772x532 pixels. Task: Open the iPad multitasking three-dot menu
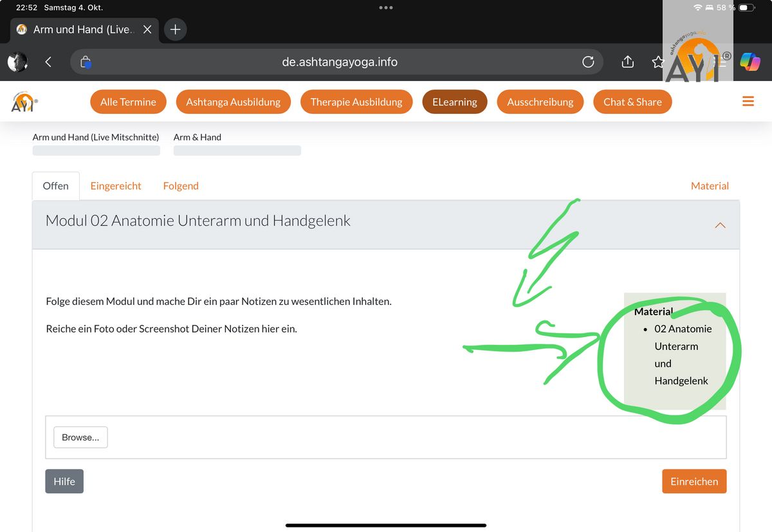click(x=385, y=8)
